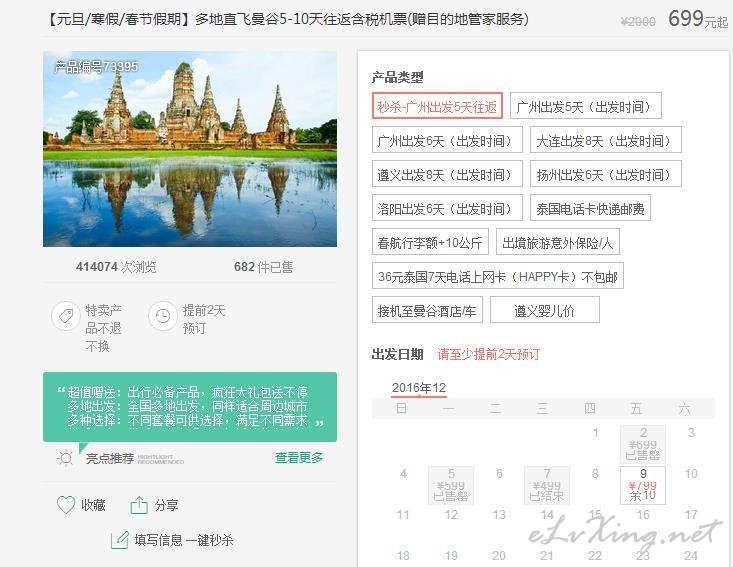Click date 13 in calendar
Viewport: 733px width, 567px height.
(499, 515)
